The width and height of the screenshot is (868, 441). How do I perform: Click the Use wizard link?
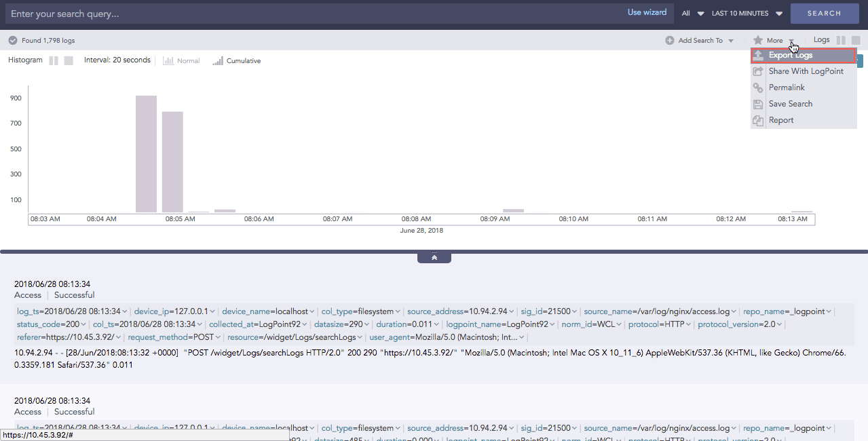pos(646,12)
